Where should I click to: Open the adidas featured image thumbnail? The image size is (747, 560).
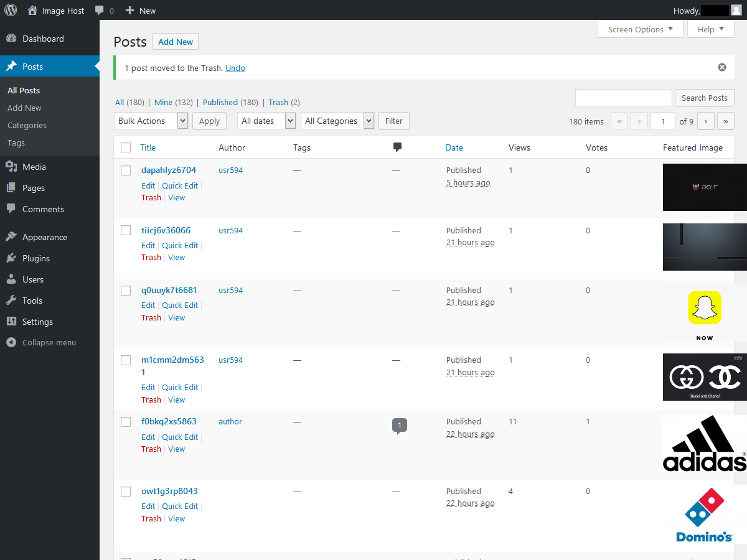(704, 444)
